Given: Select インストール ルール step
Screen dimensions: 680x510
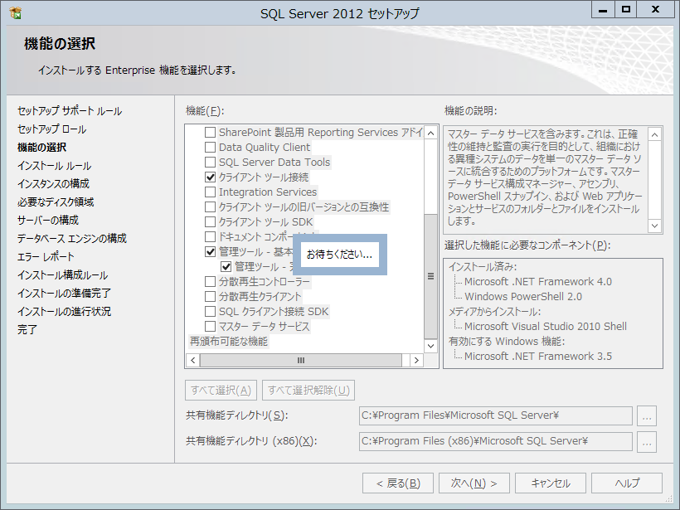Looking at the screenshot, I should point(54,166).
